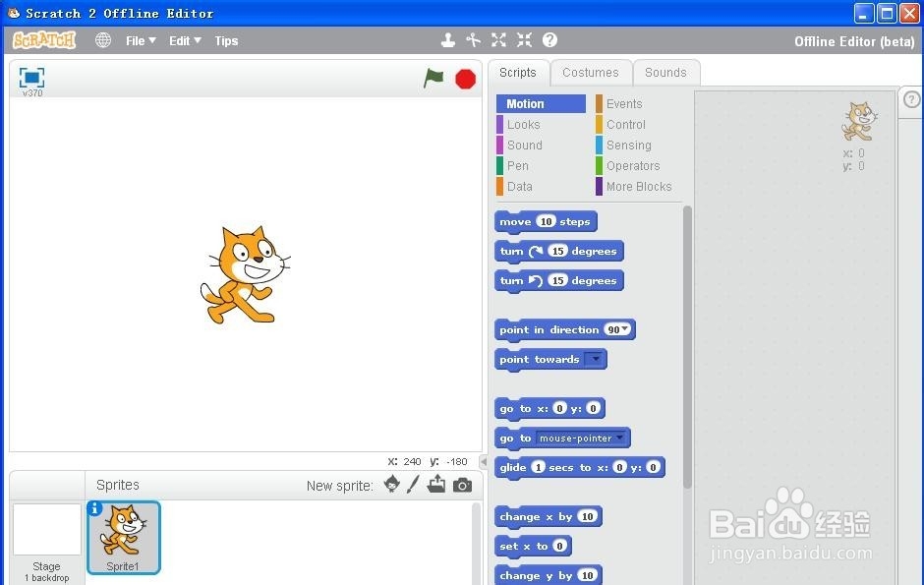This screenshot has width=924, height=585.
Task: Open the File menu
Action: [140, 40]
